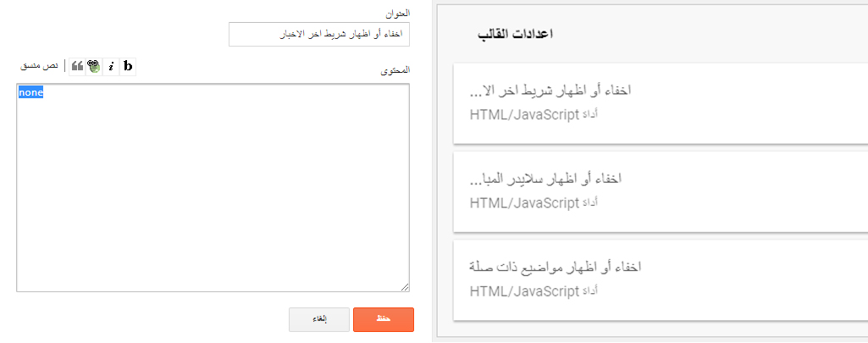
Task: Open the اخفاء أو اظهار شريط اخر الا... widget
Action: (x=661, y=103)
